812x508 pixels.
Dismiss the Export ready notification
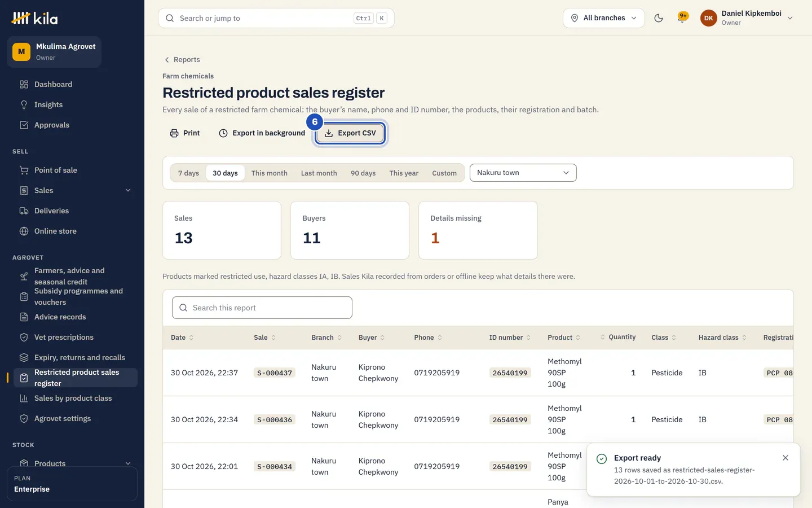(x=785, y=458)
